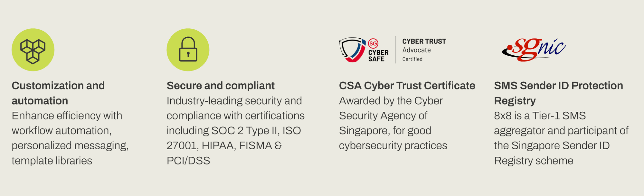Viewport: 644px width, 196px height.
Task: Click the green cubes customization icon
Action: pyautogui.click(x=33, y=50)
